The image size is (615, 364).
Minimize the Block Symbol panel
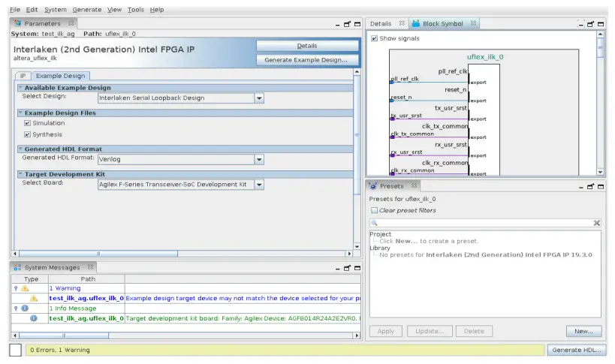pyautogui.click(x=581, y=24)
